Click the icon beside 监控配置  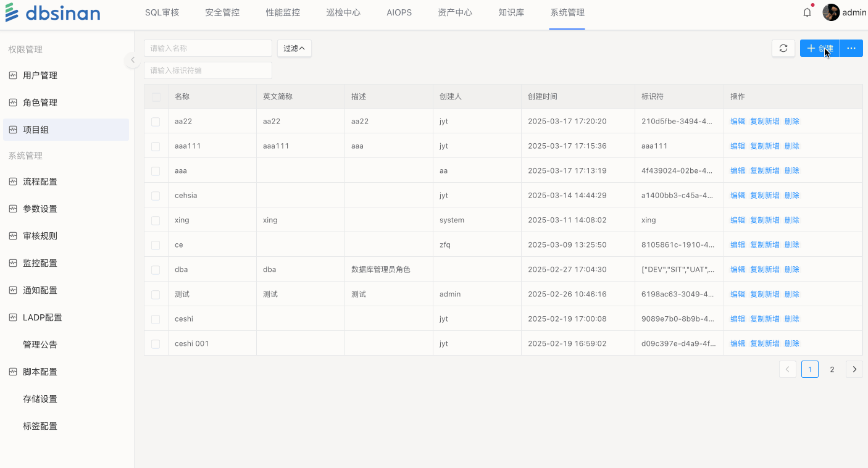13,263
